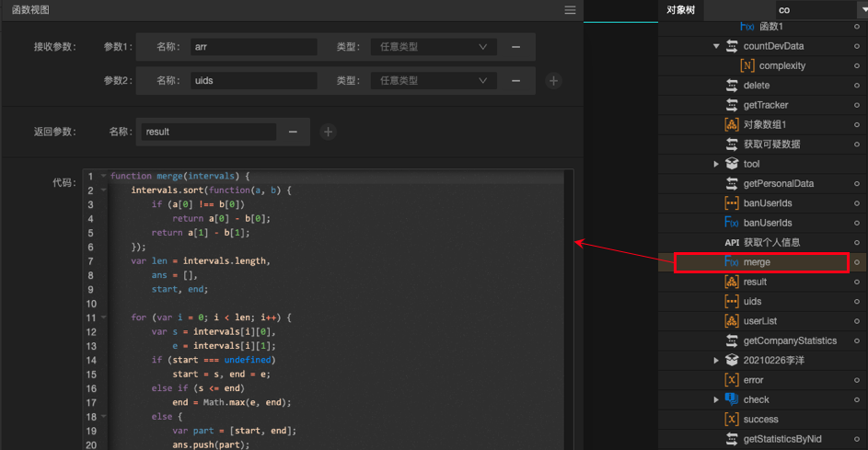Toggle the circle marker on success row
868x450 pixels.
pos(856,419)
